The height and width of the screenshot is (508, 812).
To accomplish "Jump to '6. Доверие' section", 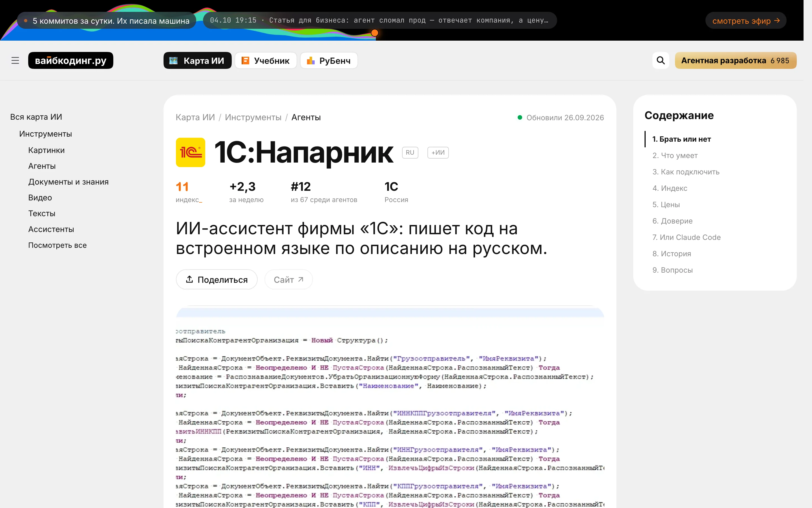I will click(x=672, y=221).
